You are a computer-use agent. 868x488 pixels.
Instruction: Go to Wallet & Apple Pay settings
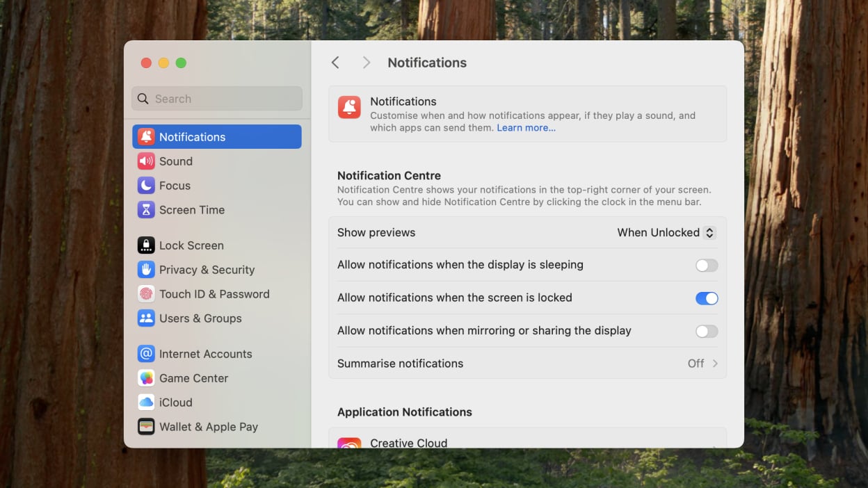pyautogui.click(x=208, y=427)
